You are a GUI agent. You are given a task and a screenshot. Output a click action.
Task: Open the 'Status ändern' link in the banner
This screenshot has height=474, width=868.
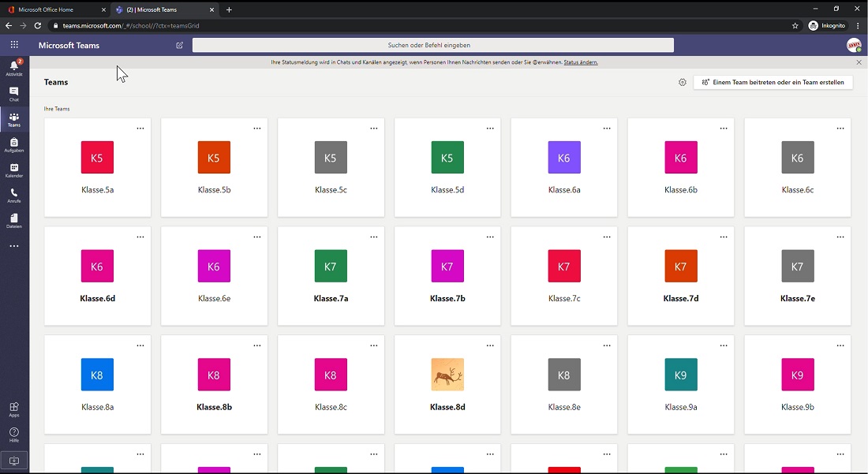click(582, 62)
